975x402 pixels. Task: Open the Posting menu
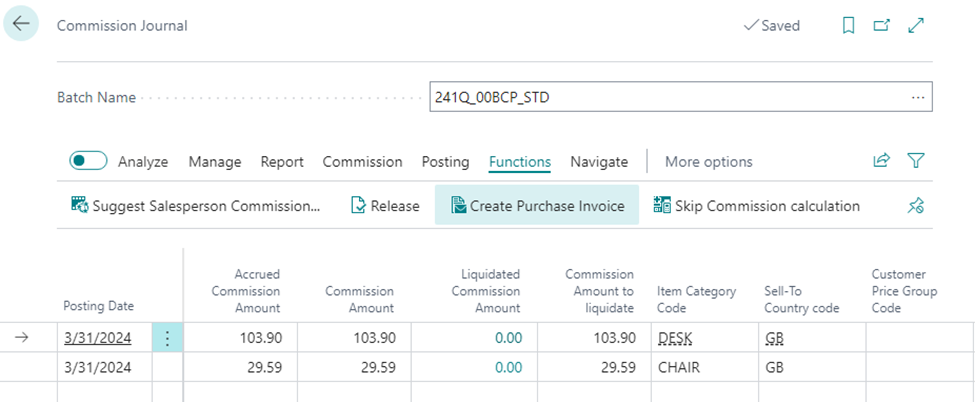445,162
